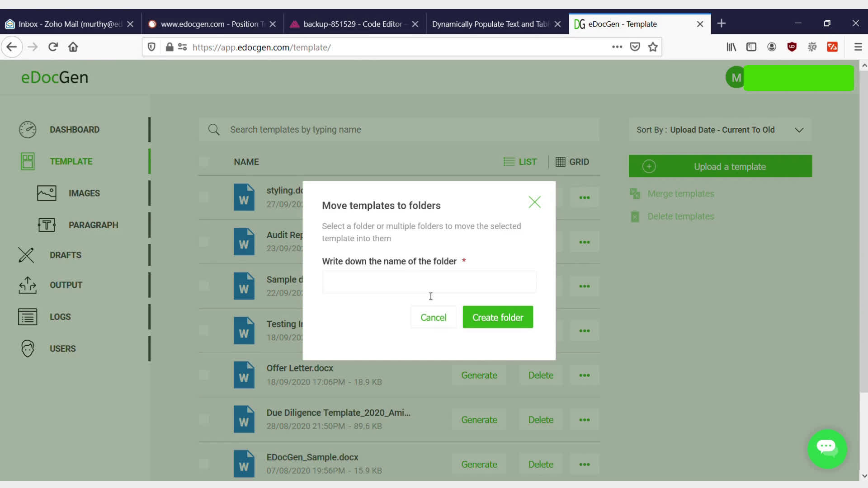Toggle the select-all checkbox beside NAME
Screen dimensions: 868x488
click(204, 162)
